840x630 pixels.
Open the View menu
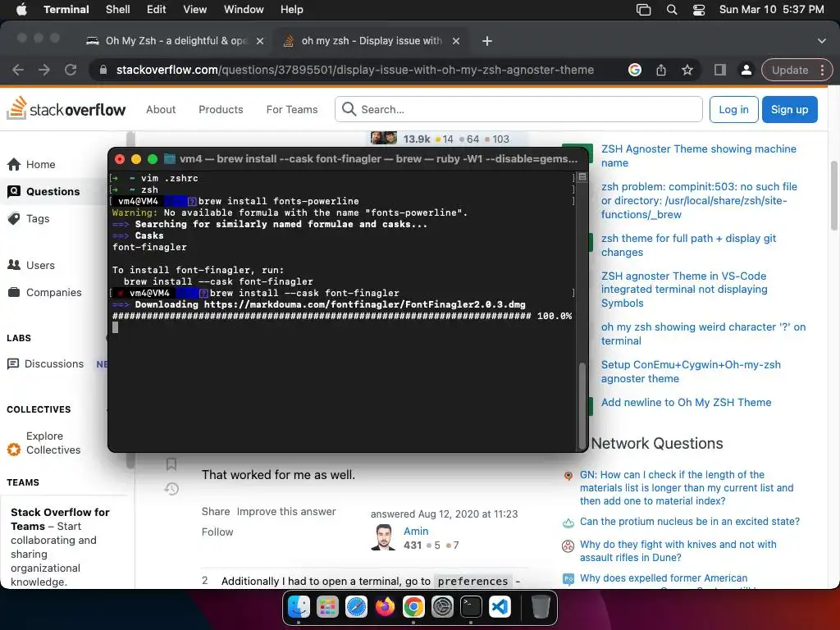click(195, 10)
